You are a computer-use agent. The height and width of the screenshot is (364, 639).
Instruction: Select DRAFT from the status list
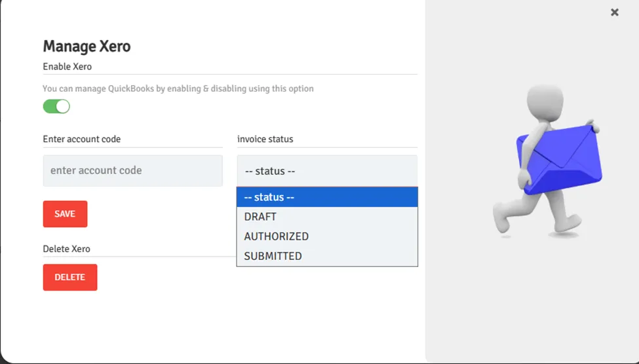[327, 217]
